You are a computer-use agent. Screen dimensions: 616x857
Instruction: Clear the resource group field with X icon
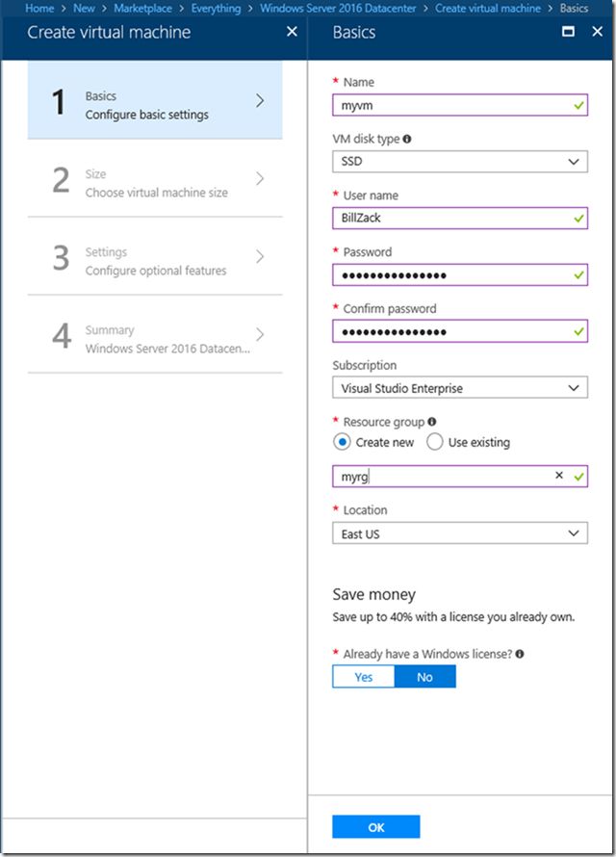click(559, 476)
